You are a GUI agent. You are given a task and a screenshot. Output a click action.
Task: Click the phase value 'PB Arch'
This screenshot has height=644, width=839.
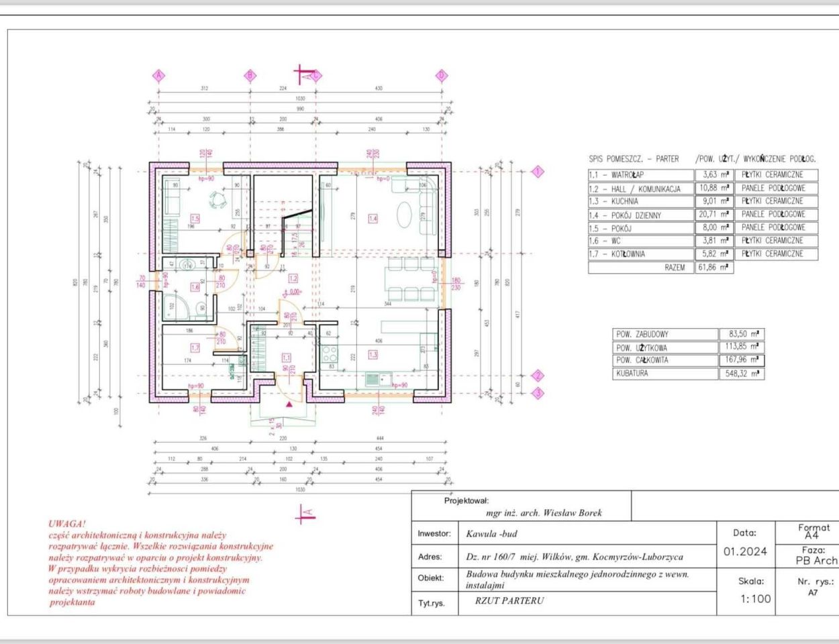tap(816, 560)
